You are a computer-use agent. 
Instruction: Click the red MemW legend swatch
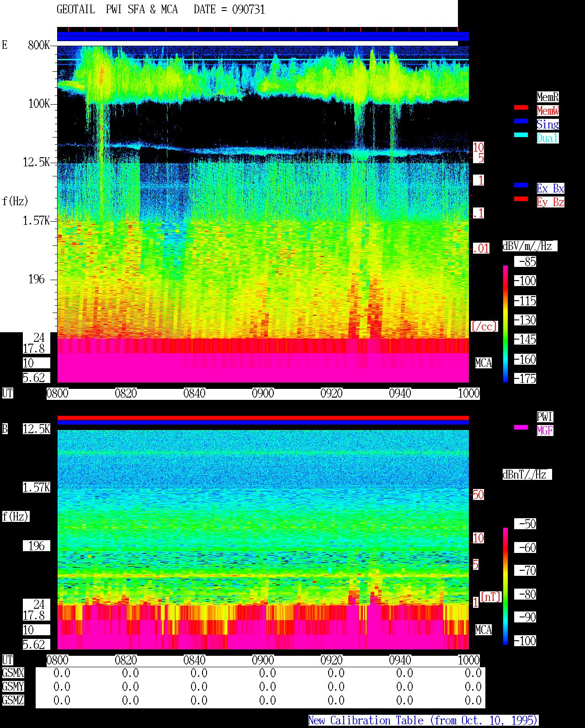[x=521, y=107]
